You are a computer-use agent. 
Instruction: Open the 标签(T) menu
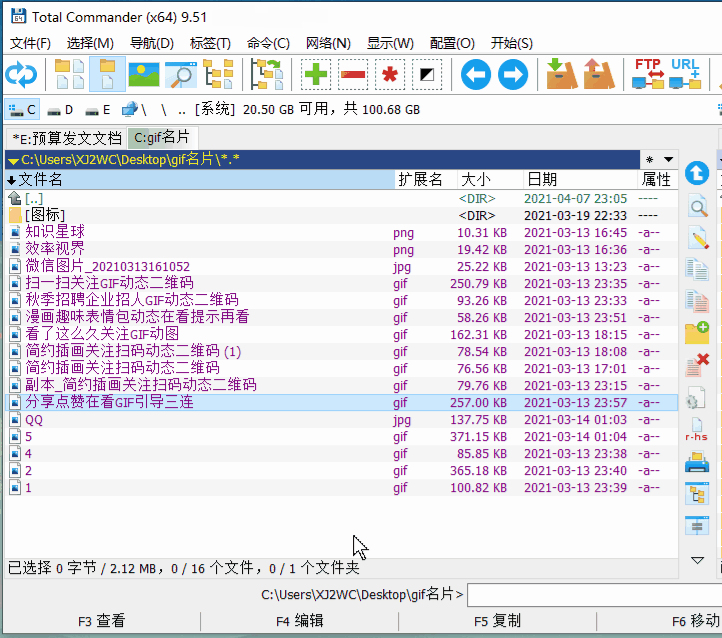[x=210, y=43]
